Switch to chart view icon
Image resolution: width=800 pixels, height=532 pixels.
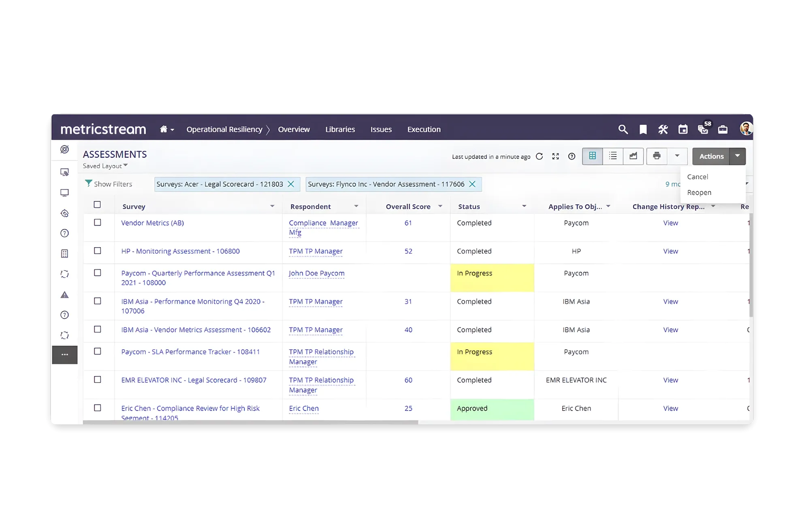(x=633, y=156)
